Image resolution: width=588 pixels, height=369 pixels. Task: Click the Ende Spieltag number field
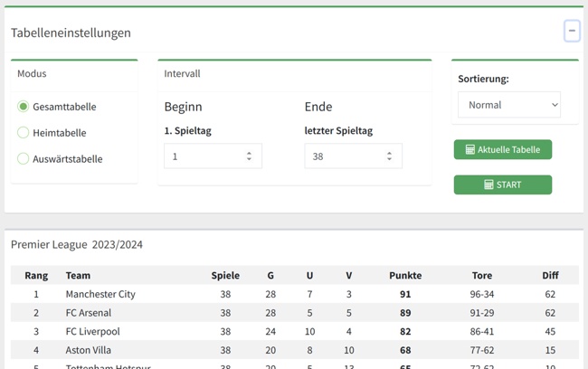tap(344, 156)
